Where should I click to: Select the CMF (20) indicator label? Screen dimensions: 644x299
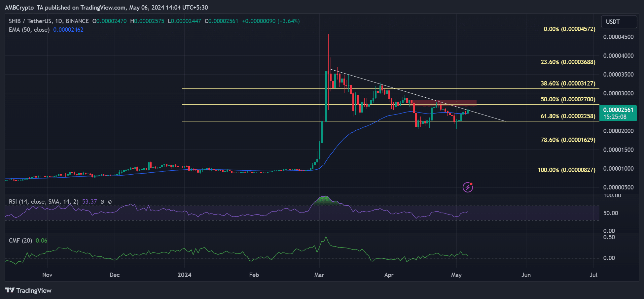(x=20, y=241)
